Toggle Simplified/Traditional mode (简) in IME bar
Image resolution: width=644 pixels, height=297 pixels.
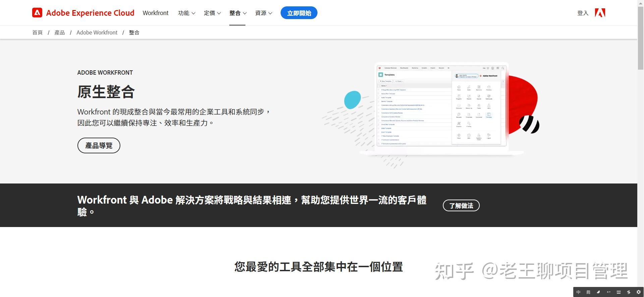[x=588, y=292]
